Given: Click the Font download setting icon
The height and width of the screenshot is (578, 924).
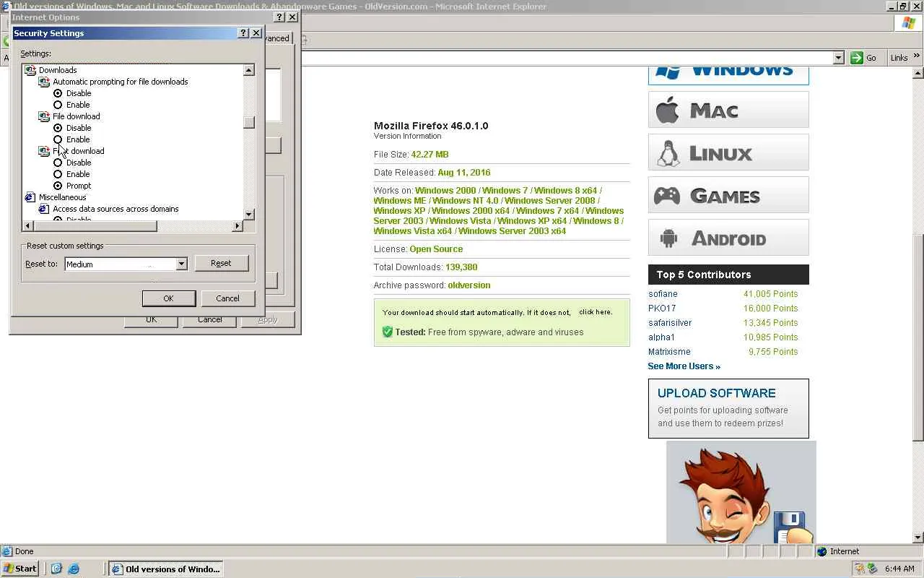Looking at the screenshot, I should tap(44, 151).
